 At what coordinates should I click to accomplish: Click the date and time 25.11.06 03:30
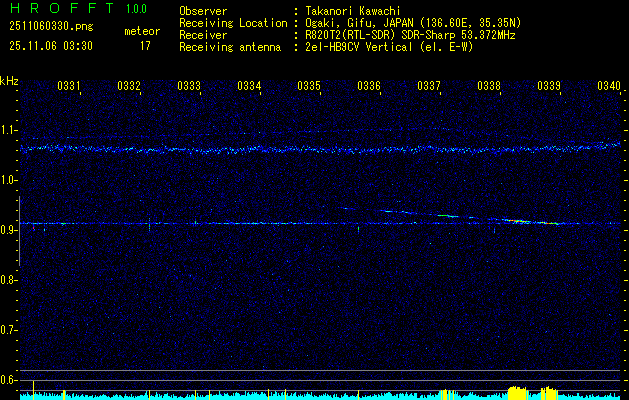50,46
